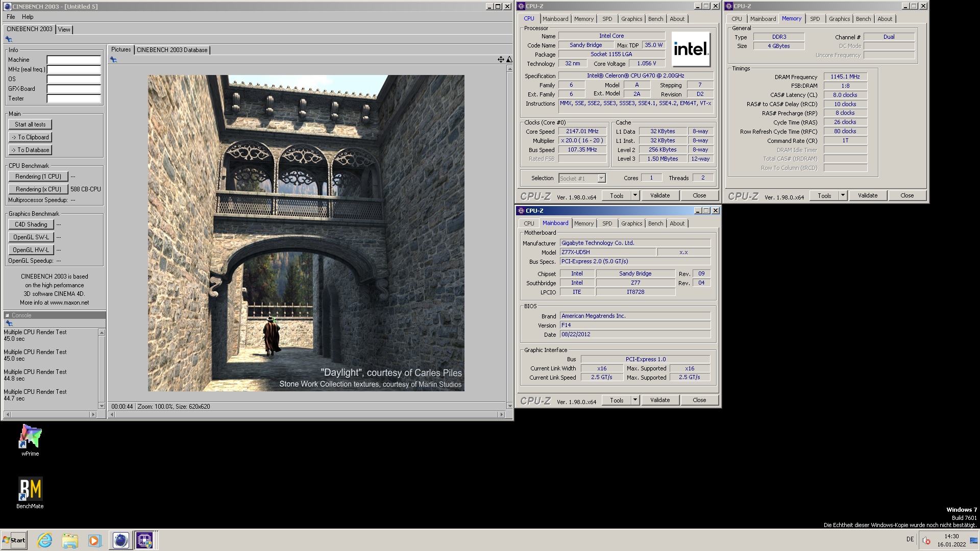
Task: Click the To Database button
Action: click(x=30, y=150)
